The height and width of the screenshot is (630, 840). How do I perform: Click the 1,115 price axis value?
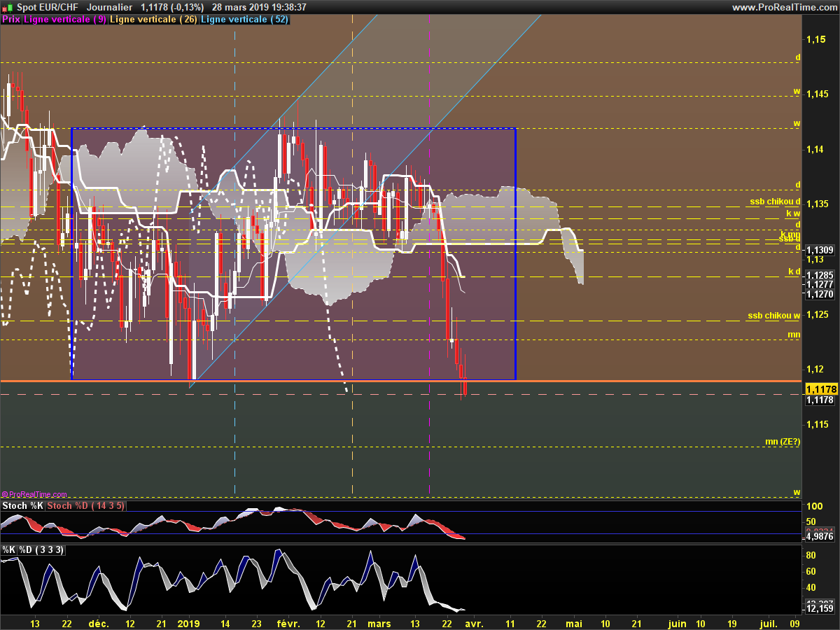coord(818,424)
